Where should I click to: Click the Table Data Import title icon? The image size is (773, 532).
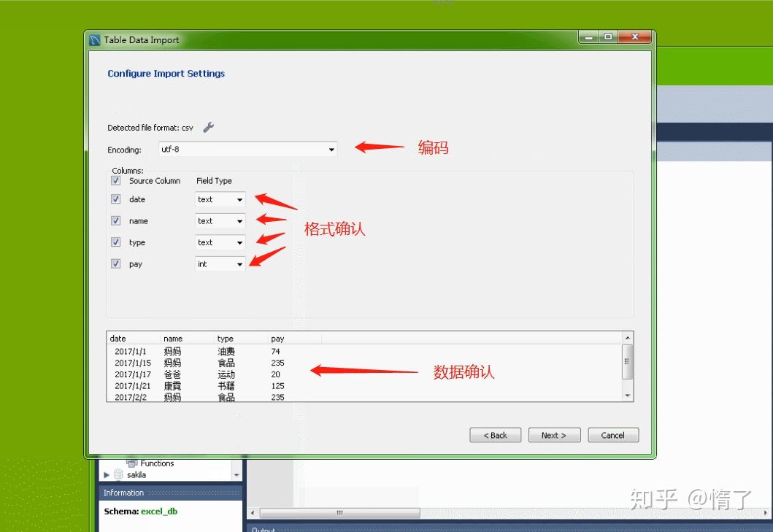point(95,40)
